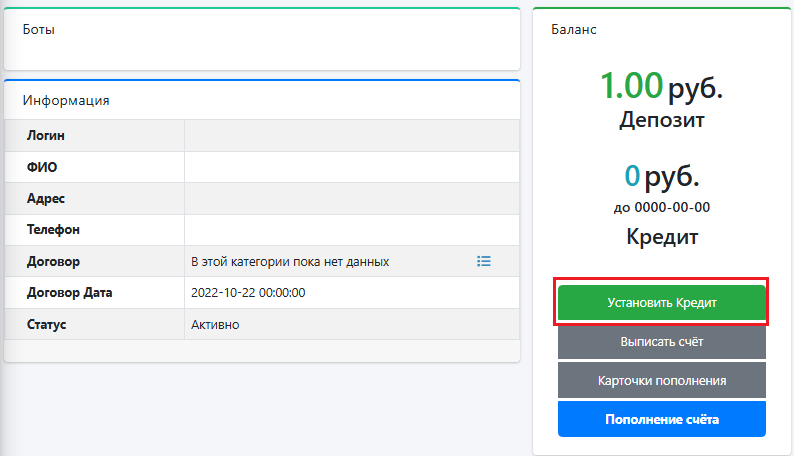
Task: Click the Активно status value
Action: coord(215,324)
